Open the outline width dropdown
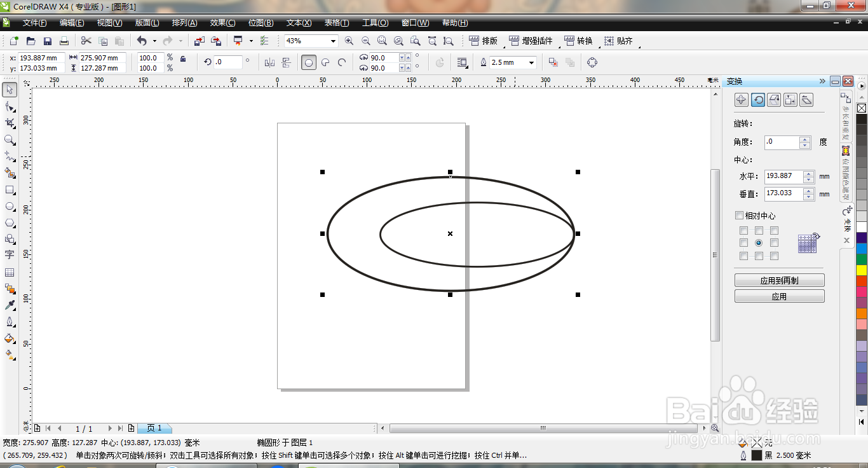Screen dimensions: 868x468 pos(531,62)
